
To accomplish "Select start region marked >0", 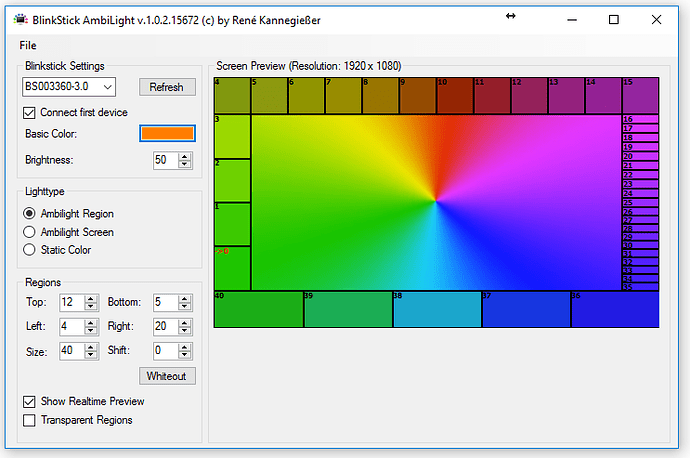I will (232, 268).
